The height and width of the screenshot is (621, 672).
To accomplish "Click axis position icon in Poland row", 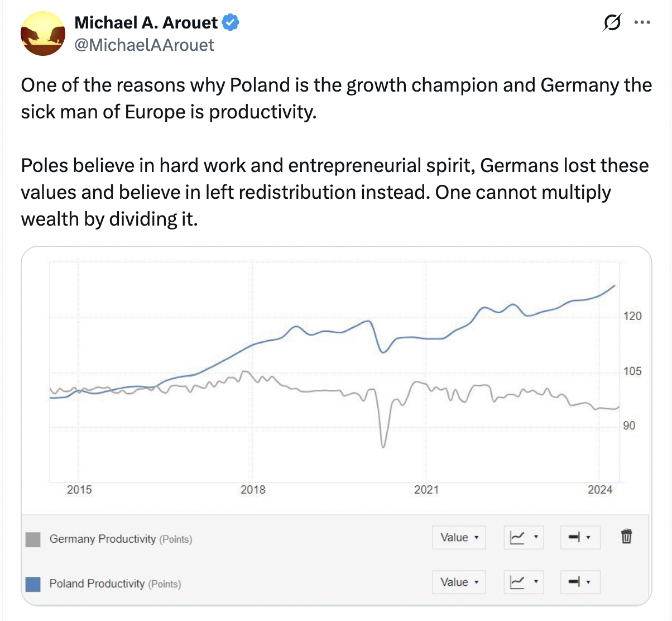I will point(574,582).
